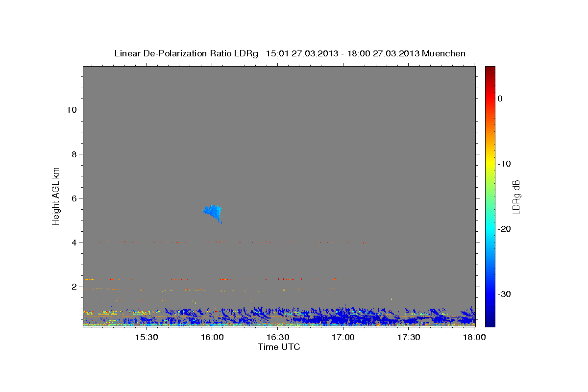Click the 17:30 time tick label
Screen dimensions: 588x392
pyautogui.click(x=409, y=338)
